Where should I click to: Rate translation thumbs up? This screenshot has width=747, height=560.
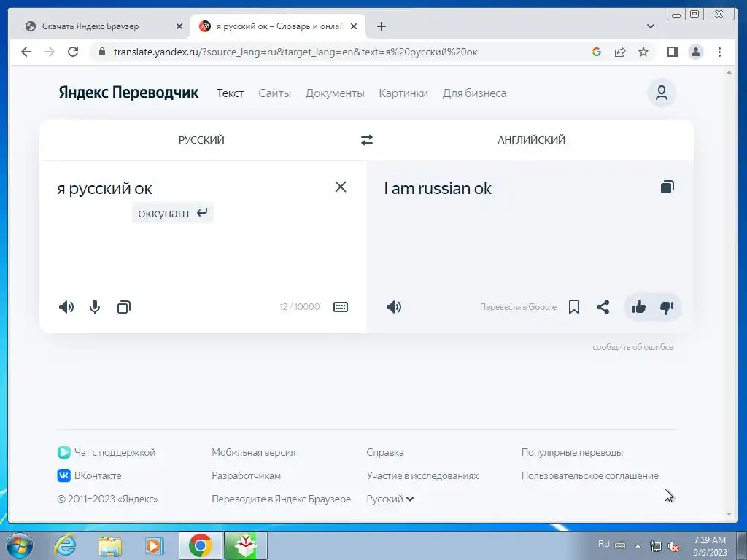639,307
